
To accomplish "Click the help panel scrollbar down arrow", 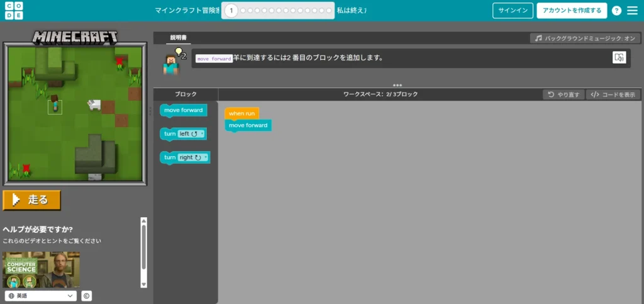I will pos(144,284).
